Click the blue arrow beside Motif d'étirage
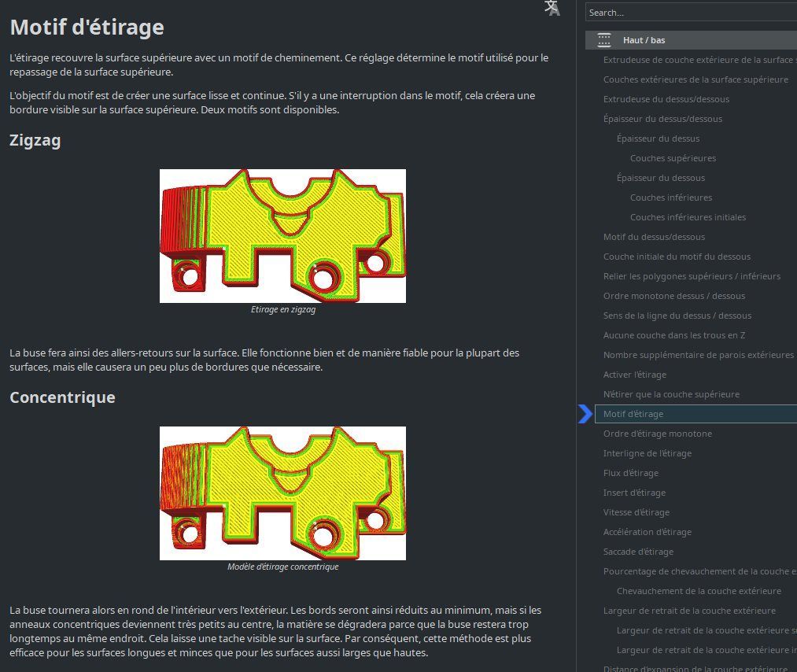This screenshot has width=797, height=672. pyautogui.click(x=585, y=414)
